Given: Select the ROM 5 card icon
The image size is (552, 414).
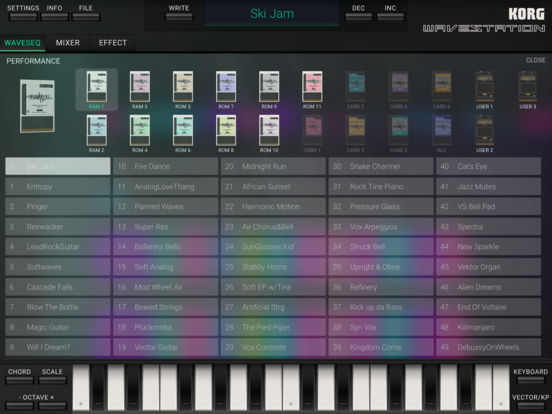Looking at the screenshot, I should 183,87.
